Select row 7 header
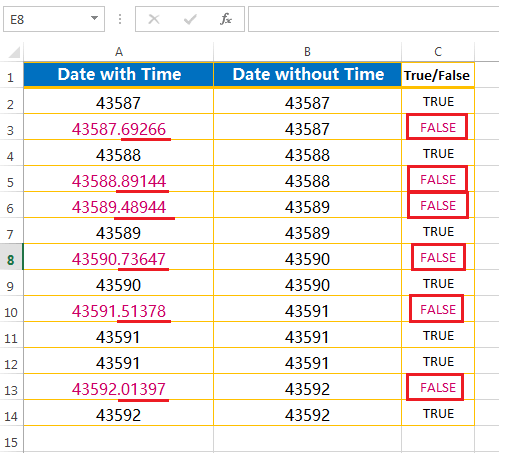 [11, 231]
